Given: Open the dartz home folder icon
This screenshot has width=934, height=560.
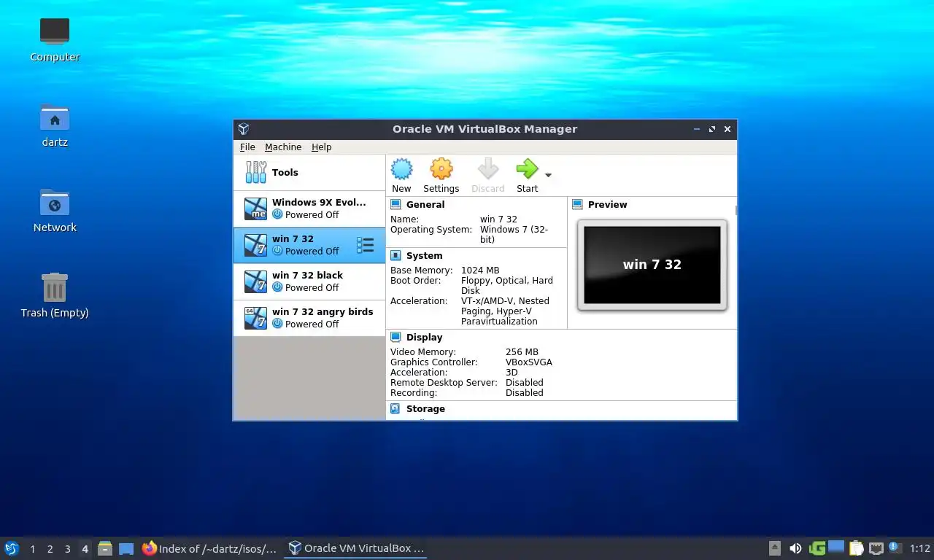Looking at the screenshot, I should 55,125.
